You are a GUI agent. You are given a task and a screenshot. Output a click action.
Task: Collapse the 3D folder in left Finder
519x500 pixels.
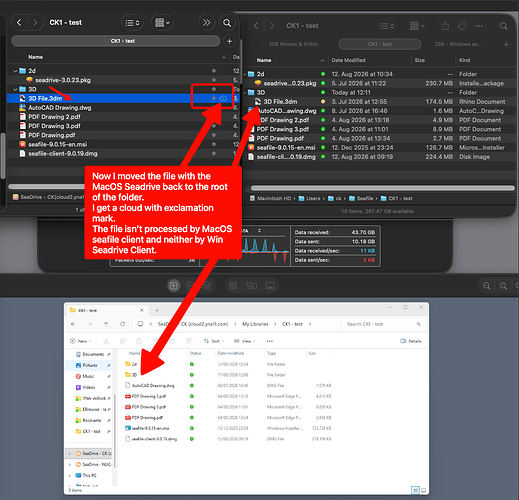point(15,89)
